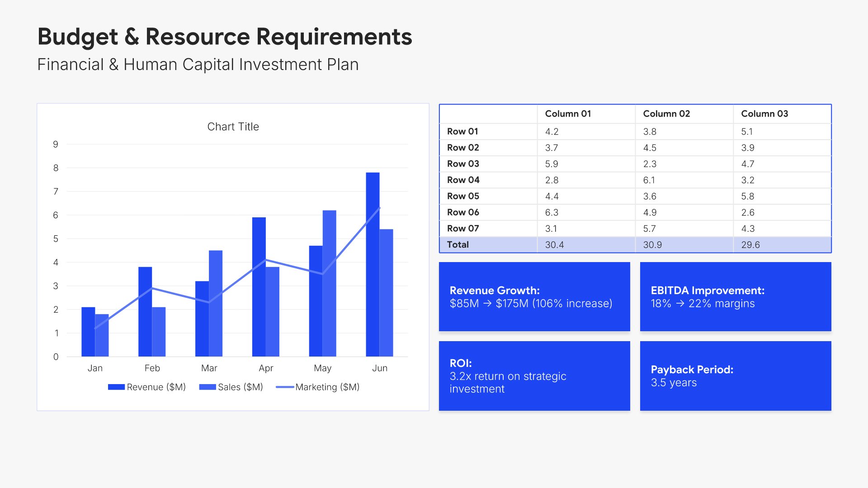
Task: Click the Revenue Growth info card
Action: tap(534, 297)
